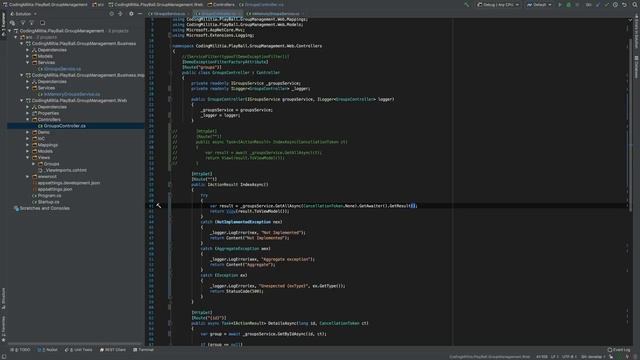Select Program.cs in the tree

(49, 196)
